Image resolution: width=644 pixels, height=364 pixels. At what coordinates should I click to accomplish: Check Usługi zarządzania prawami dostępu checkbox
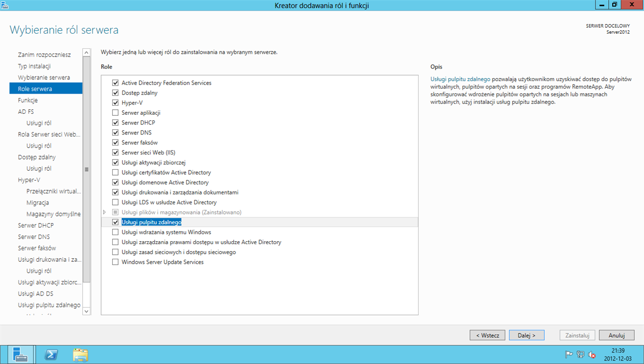pos(115,242)
